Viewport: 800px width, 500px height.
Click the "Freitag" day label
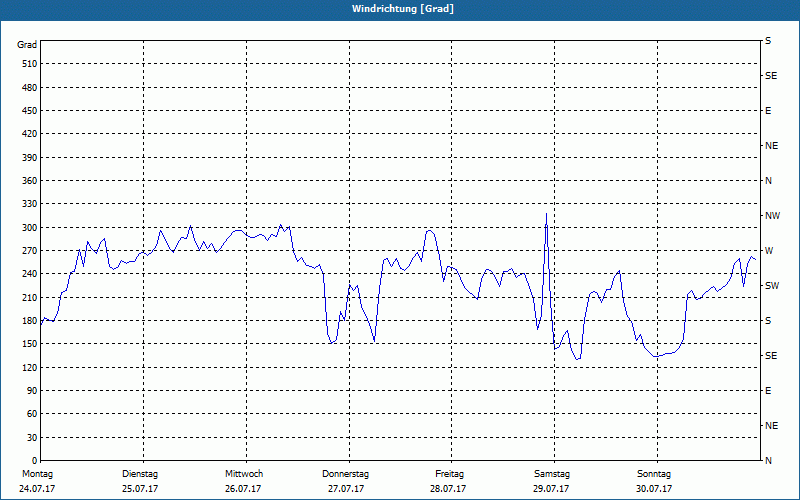tap(449, 474)
